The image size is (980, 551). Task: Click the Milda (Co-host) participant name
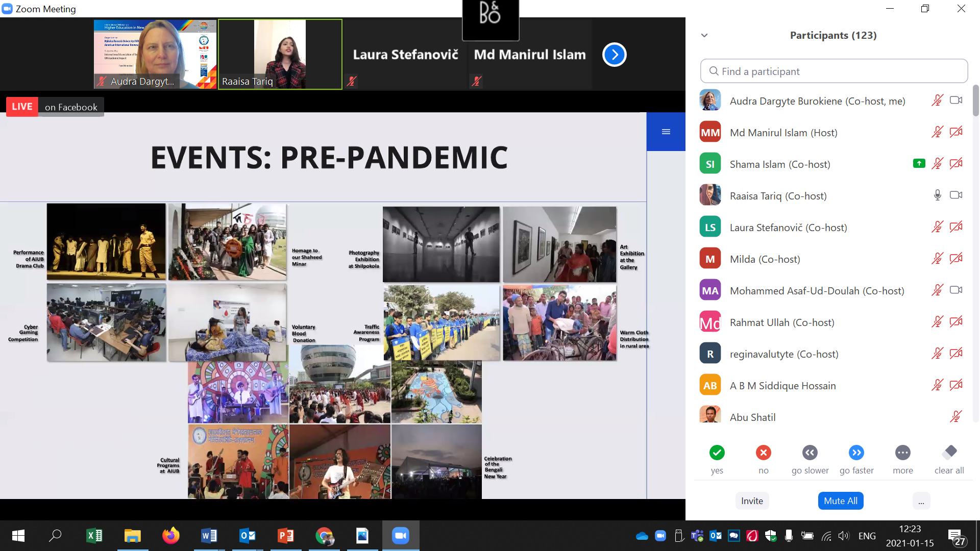point(765,259)
